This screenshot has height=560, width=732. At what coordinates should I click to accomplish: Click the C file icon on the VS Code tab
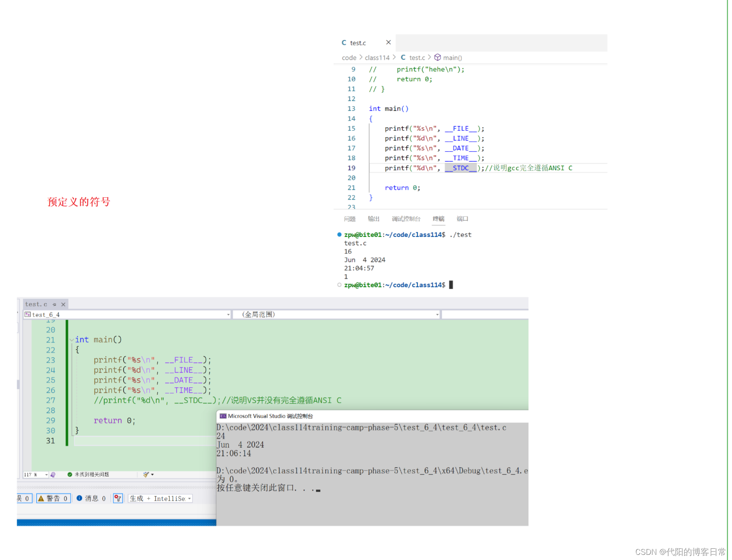click(344, 43)
